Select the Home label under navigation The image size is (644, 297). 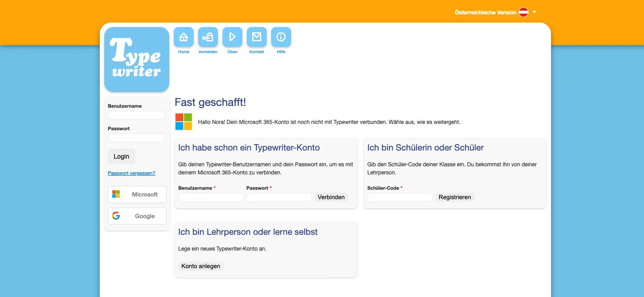[x=184, y=52]
